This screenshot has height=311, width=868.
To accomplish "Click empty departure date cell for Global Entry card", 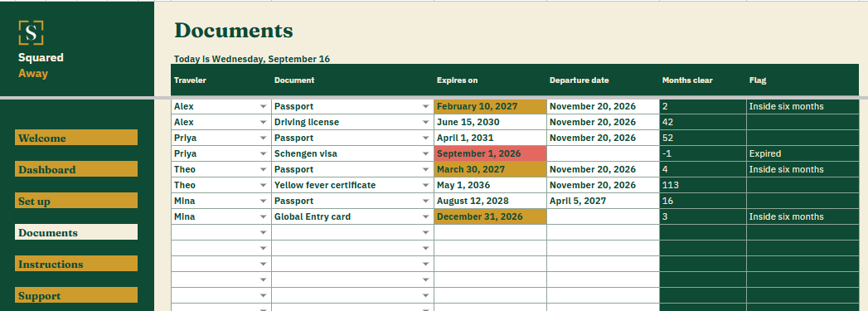I will click(604, 217).
